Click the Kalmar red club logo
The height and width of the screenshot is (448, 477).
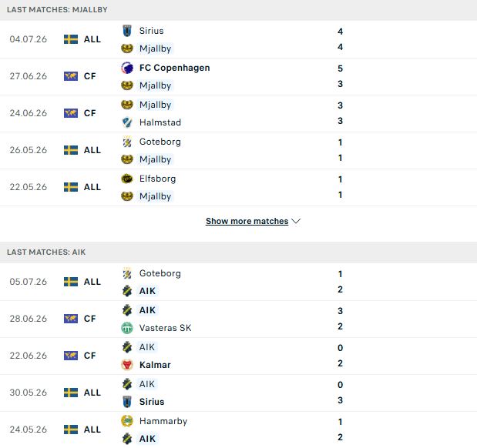point(127,365)
